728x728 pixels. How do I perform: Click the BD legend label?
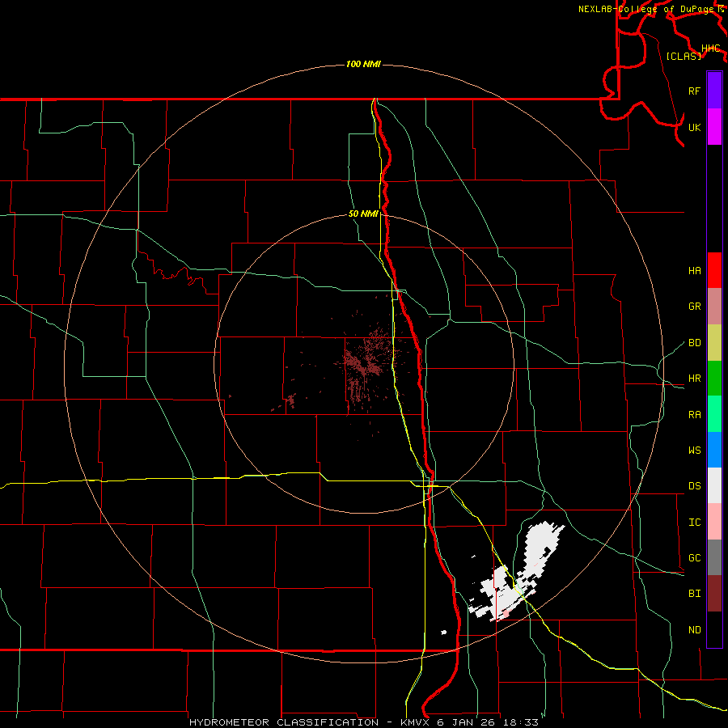click(x=695, y=342)
